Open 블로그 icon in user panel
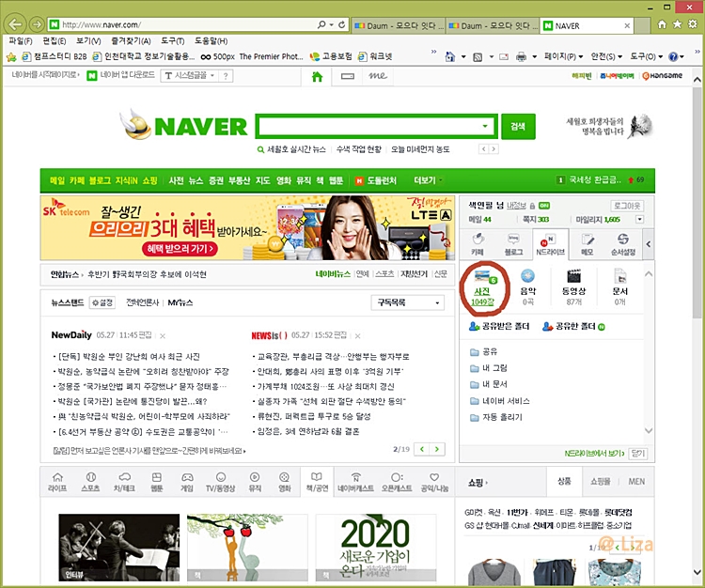 click(513, 244)
